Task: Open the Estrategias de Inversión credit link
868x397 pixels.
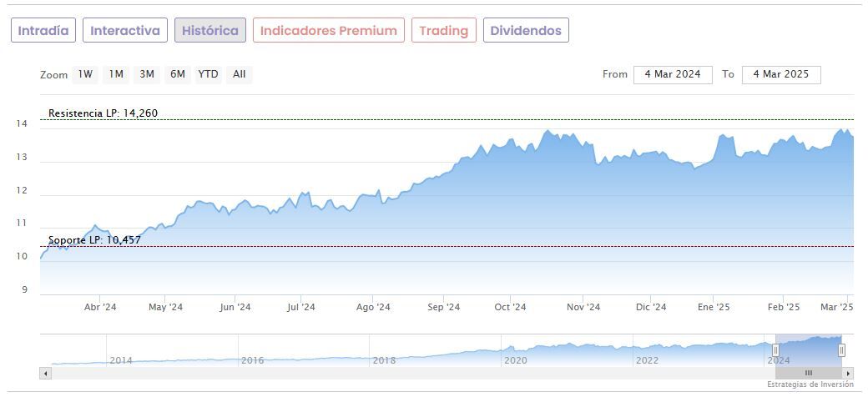Action: 810,384
